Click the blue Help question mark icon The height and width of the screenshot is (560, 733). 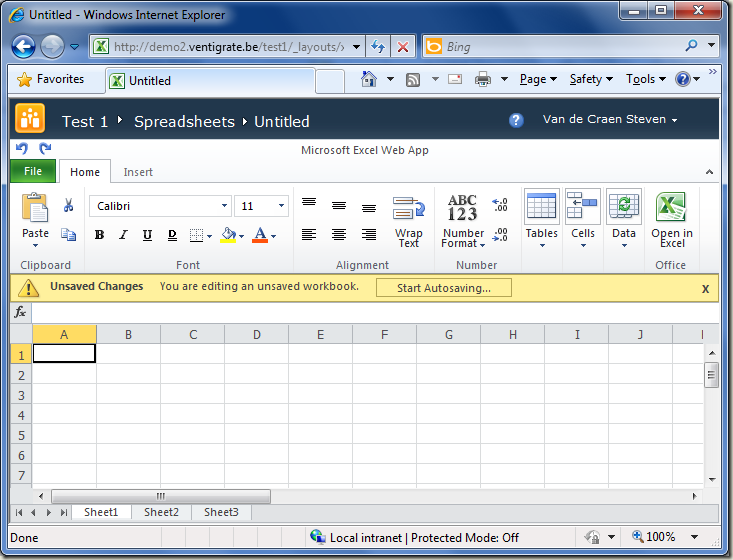point(516,120)
